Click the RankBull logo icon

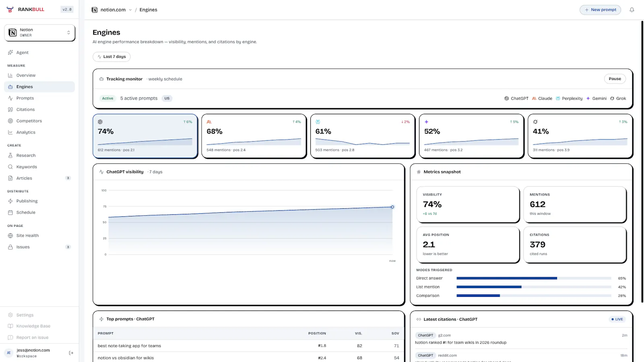10,9
